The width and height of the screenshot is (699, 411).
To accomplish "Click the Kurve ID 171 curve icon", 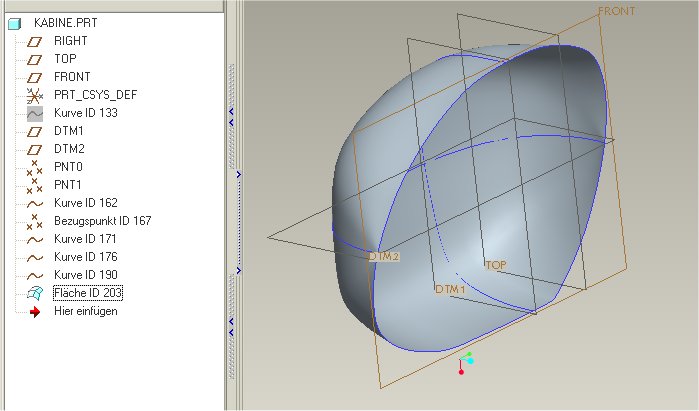I will coord(35,240).
